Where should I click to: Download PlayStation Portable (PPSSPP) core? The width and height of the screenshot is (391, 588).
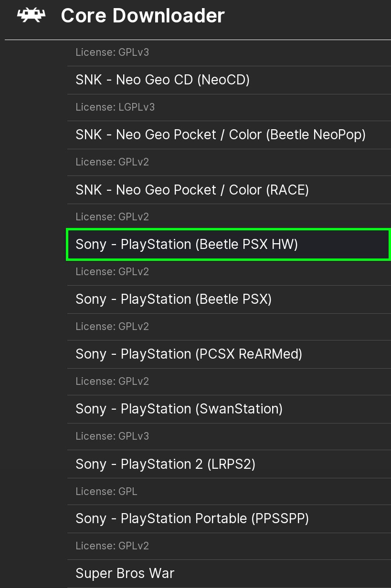point(192,519)
